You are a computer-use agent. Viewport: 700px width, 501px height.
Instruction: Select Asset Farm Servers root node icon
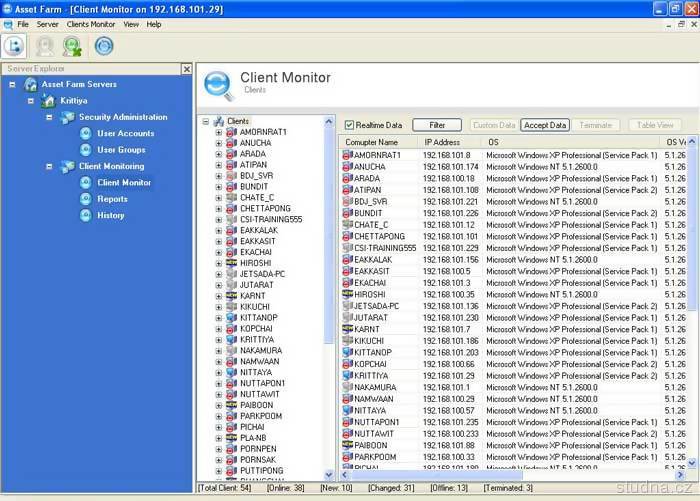tap(30, 84)
